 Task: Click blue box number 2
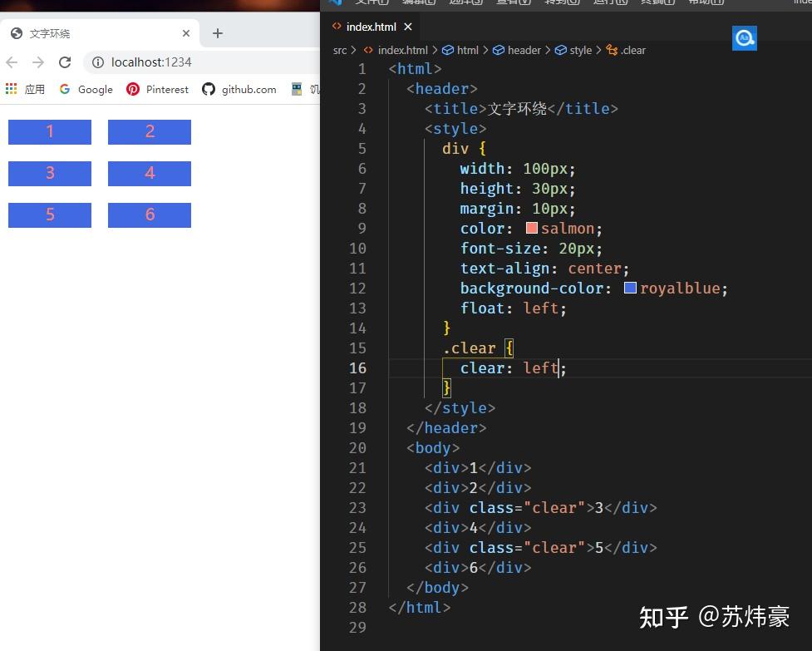click(150, 132)
